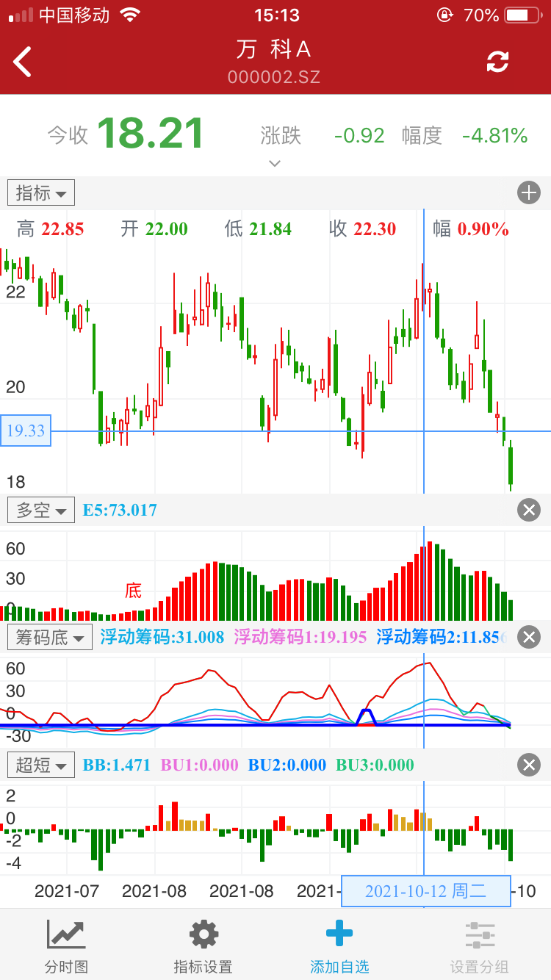Close the 多空 indicator panel

click(x=529, y=510)
